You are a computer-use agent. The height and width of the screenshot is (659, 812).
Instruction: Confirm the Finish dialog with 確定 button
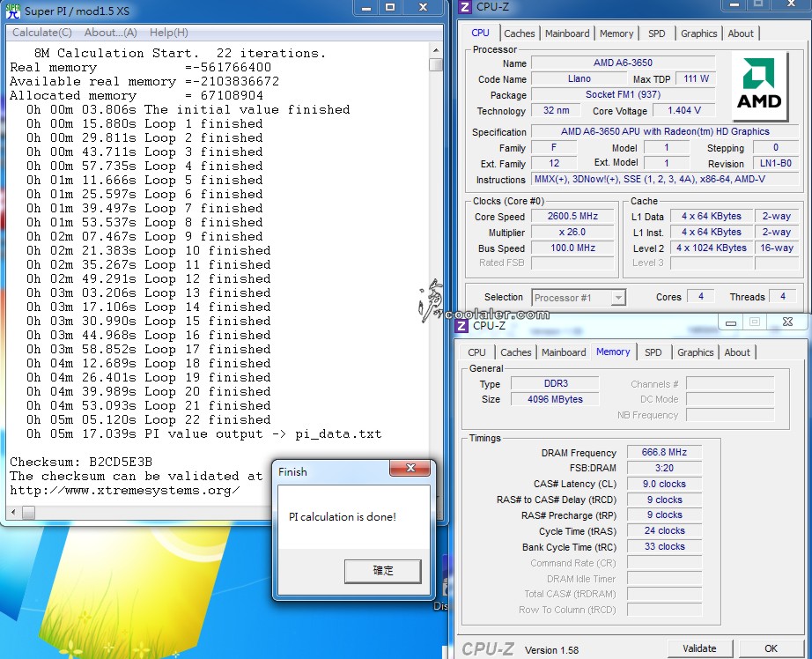pos(383,570)
